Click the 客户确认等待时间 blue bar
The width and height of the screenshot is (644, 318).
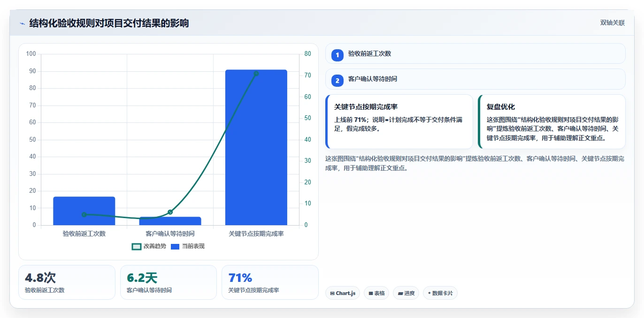(170, 221)
